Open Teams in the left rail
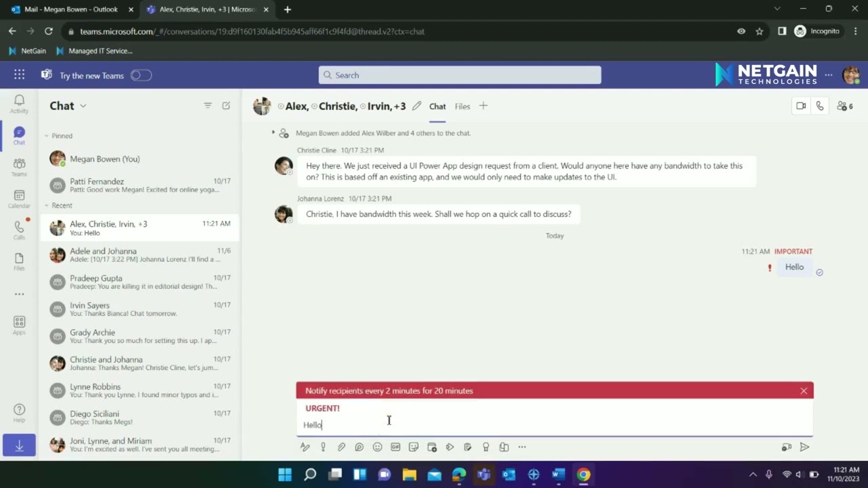The width and height of the screenshot is (868, 488). 19,167
